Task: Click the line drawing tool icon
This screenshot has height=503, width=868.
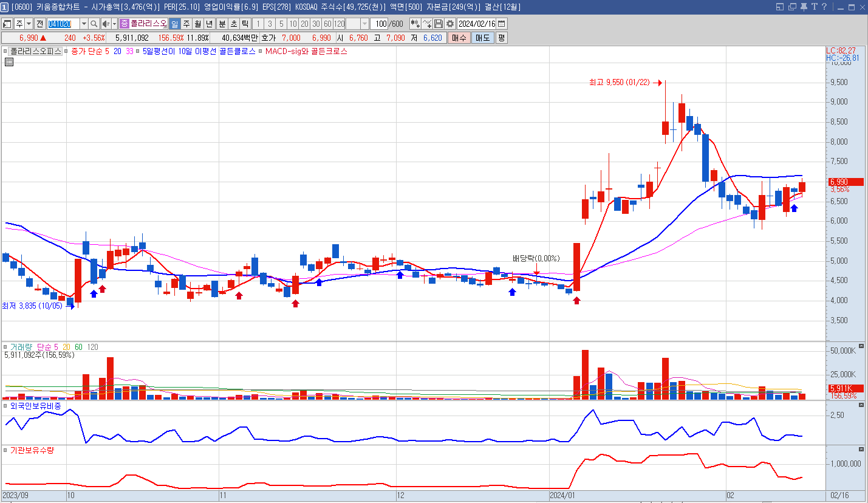Action: [x=427, y=24]
